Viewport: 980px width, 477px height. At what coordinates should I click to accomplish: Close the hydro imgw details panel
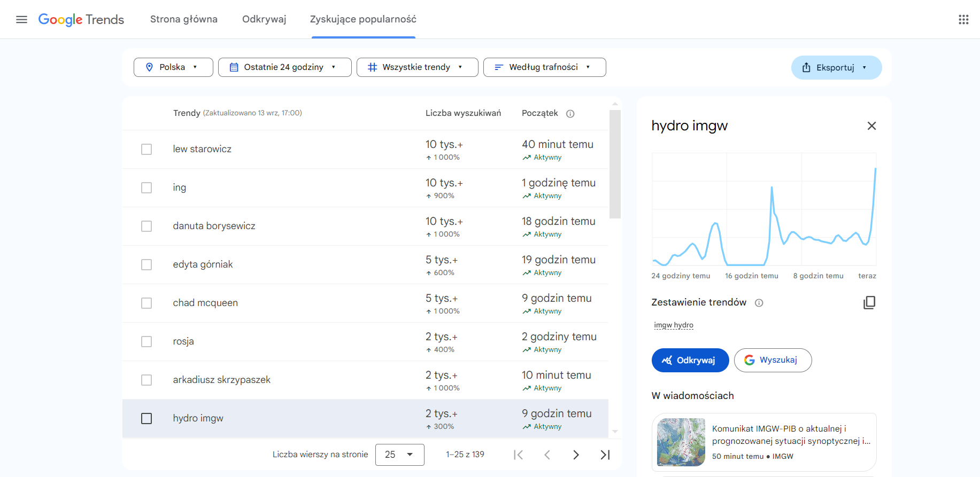[871, 126]
